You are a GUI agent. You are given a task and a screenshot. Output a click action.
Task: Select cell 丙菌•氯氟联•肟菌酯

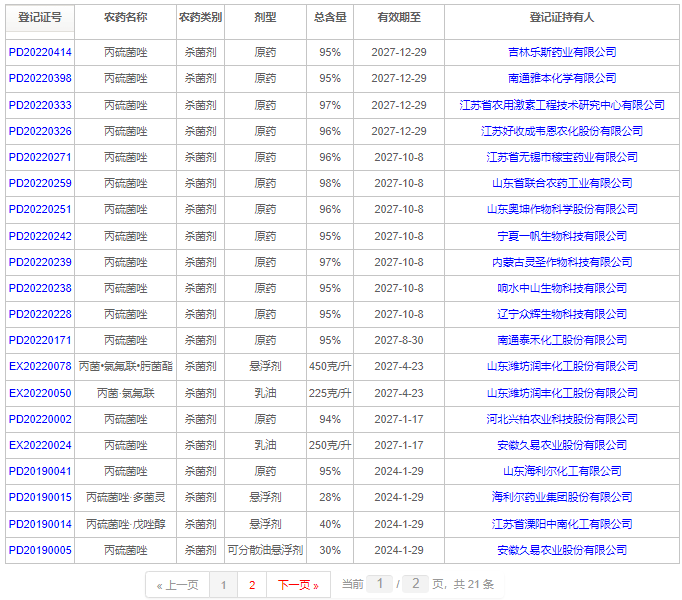126,366
